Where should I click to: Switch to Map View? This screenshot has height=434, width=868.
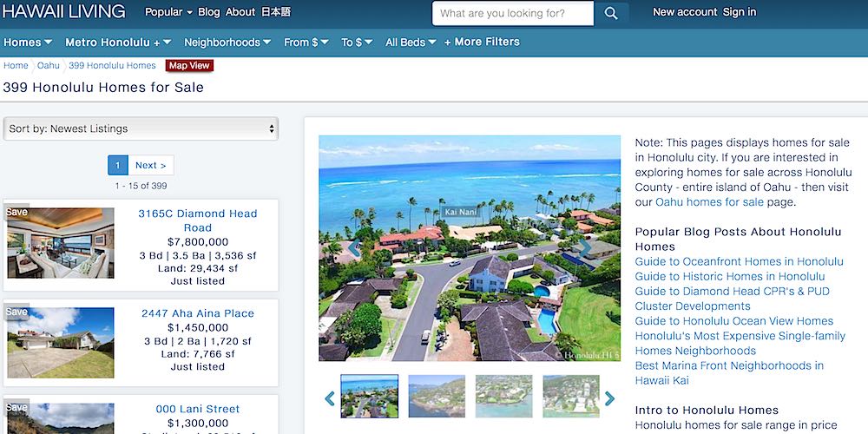click(x=188, y=66)
